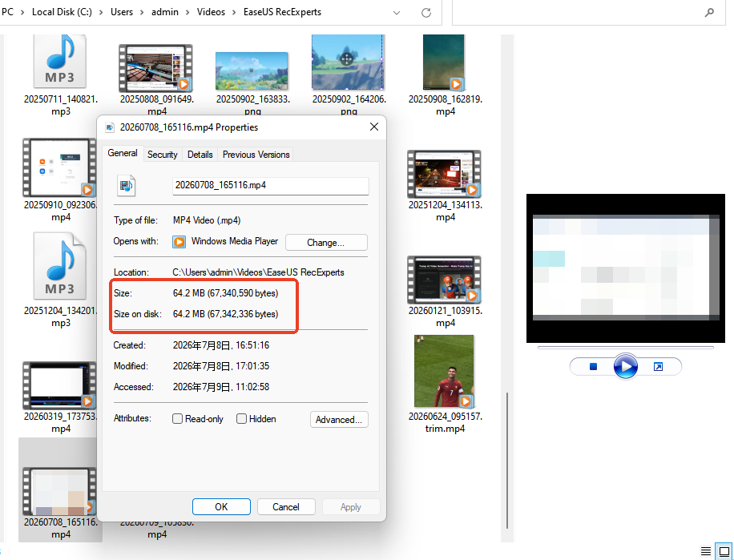Open the Previous Versions tab
This screenshot has width=734, height=560.
tap(256, 155)
